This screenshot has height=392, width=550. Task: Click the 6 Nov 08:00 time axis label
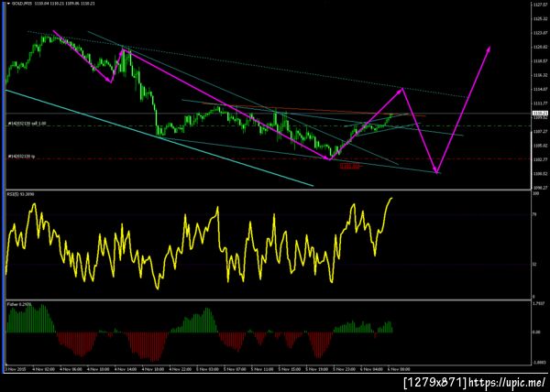tap(399, 369)
